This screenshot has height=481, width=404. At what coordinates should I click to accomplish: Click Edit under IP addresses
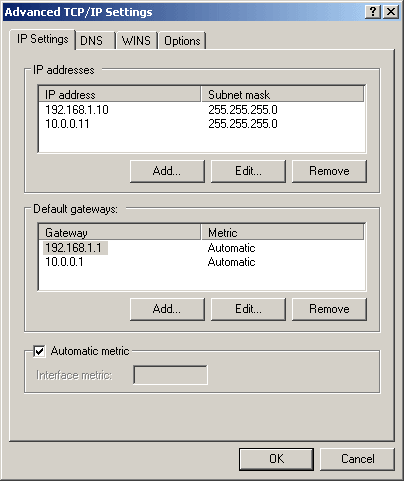click(248, 171)
